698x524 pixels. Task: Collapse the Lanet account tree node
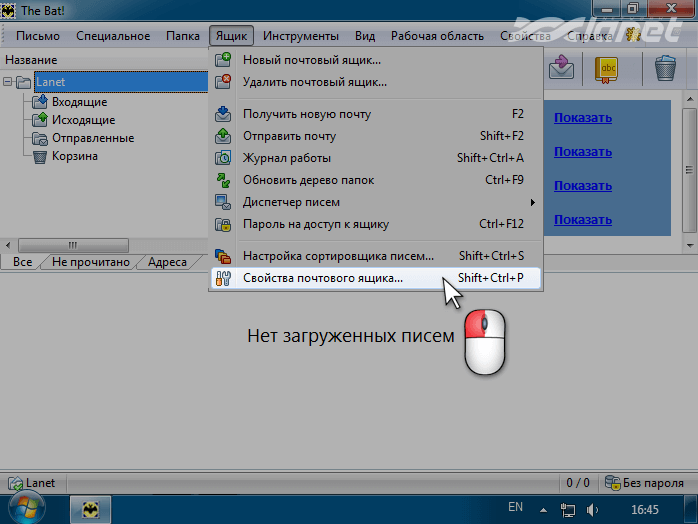8,82
